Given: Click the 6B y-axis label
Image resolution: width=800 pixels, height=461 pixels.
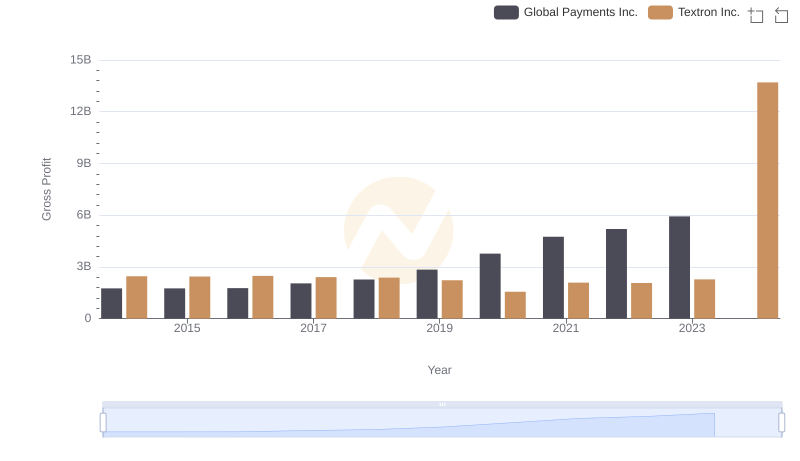Looking at the screenshot, I should [84, 215].
